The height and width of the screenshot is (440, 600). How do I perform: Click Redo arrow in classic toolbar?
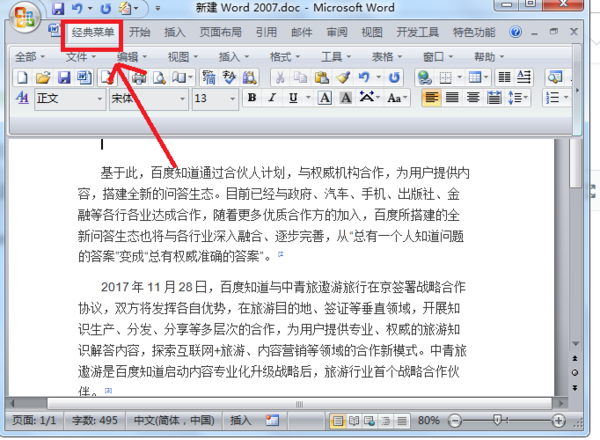click(x=394, y=78)
